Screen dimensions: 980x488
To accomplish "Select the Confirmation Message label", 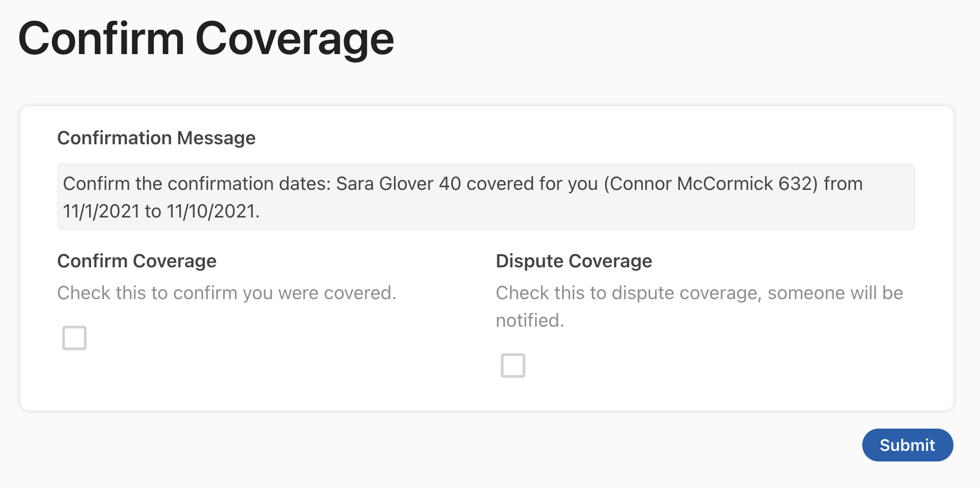I will (x=156, y=138).
